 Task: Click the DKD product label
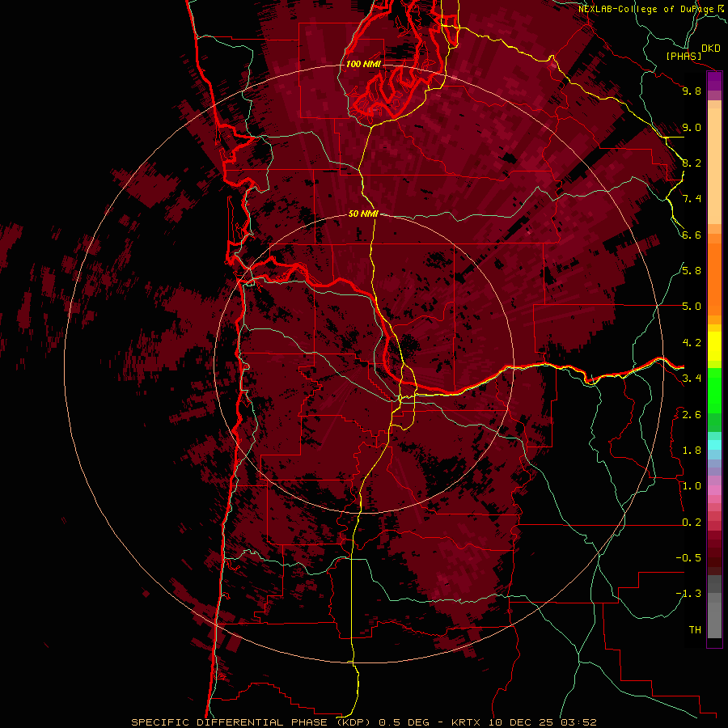click(x=711, y=49)
